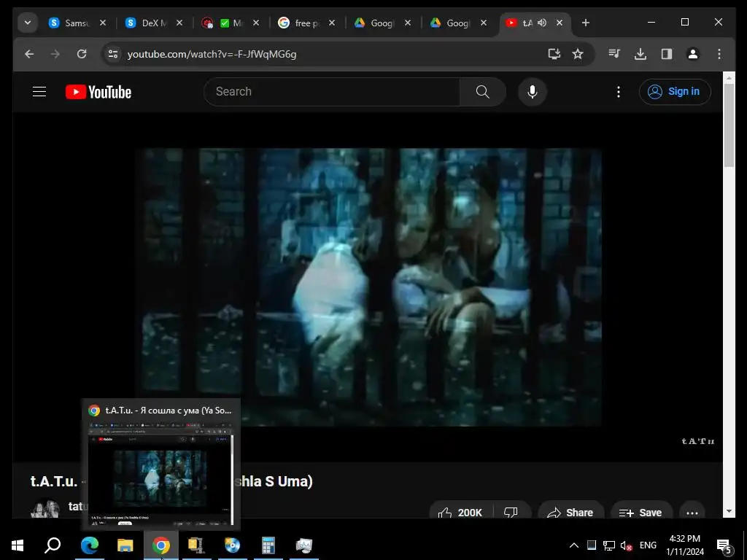Bookmark this page with the star icon
Screen dimensions: 747x560
(x=578, y=54)
